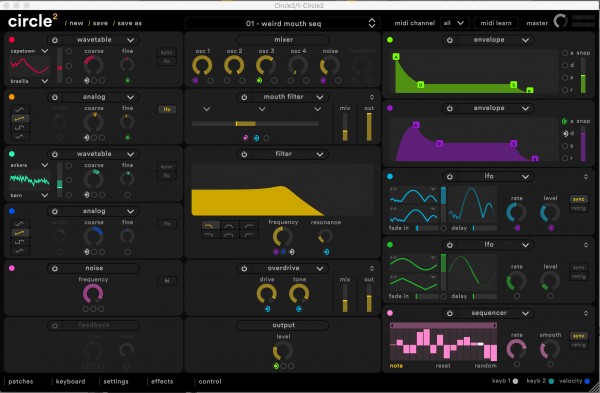Select snap 's' radio on green envelope
600x393 pixels.
(565, 78)
